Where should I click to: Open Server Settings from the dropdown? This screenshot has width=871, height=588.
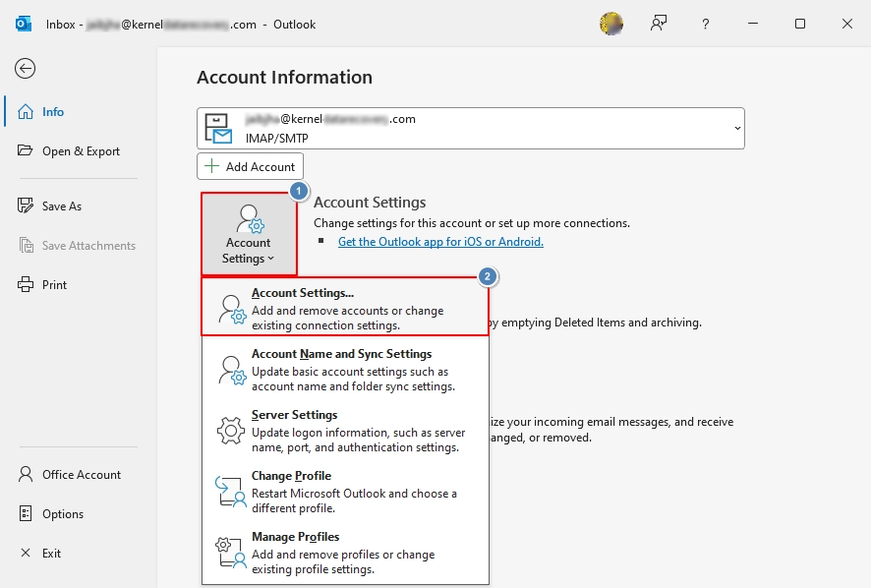click(x=345, y=431)
